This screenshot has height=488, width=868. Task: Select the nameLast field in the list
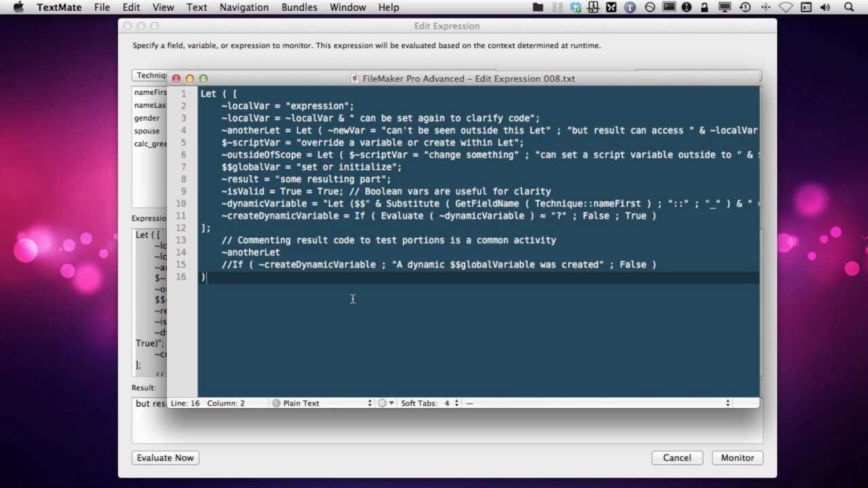click(x=149, y=105)
